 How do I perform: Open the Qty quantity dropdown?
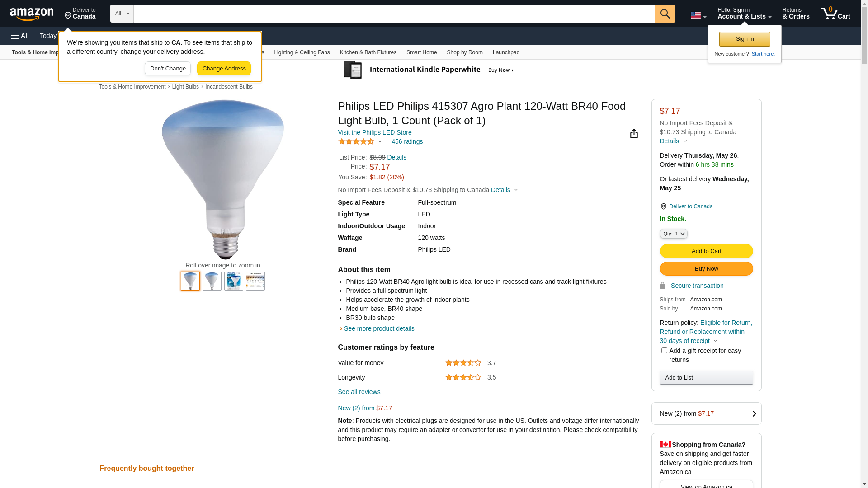click(674, 234)
